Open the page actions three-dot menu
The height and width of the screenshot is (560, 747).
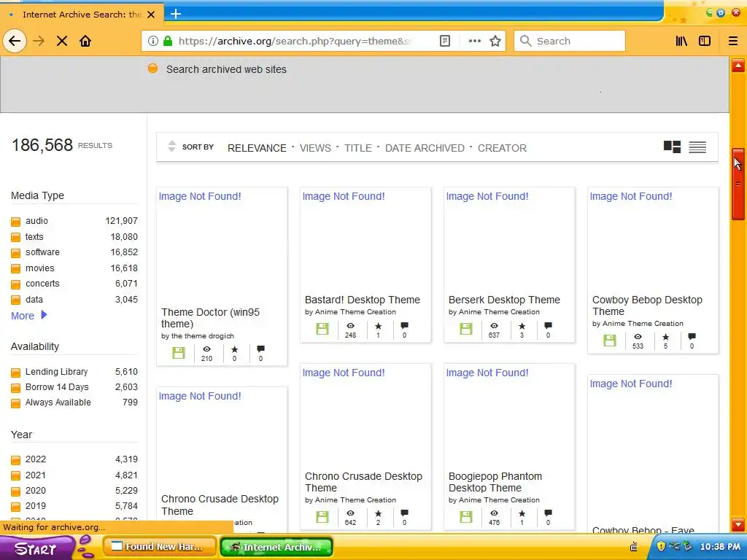pos(474,41)
